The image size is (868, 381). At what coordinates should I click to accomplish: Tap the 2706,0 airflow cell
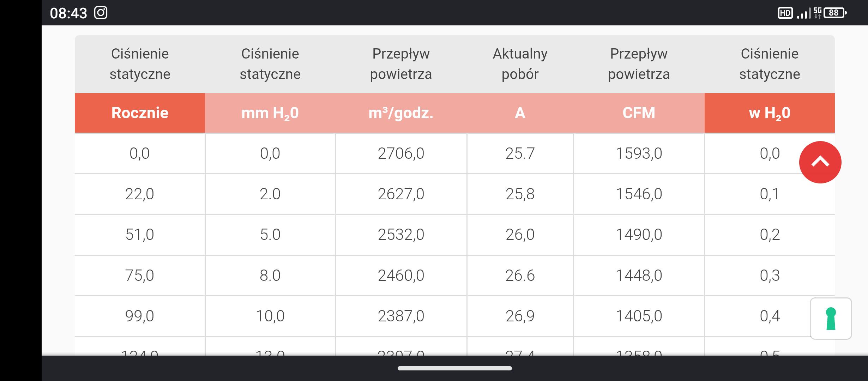coord(401,153)
